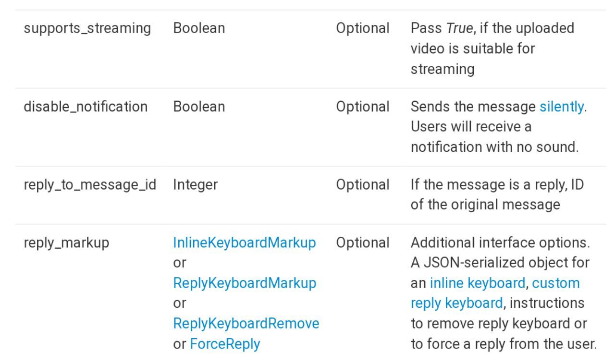Click the reply_to_message_id parameter name
This screenshot has width=615, height=364.
point(90,185)
